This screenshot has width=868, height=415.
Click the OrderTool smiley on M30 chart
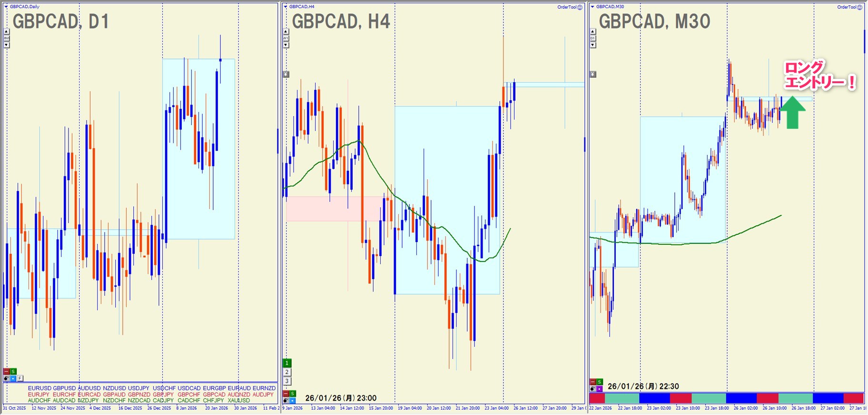pyautogui.click(x=859, y=7)
